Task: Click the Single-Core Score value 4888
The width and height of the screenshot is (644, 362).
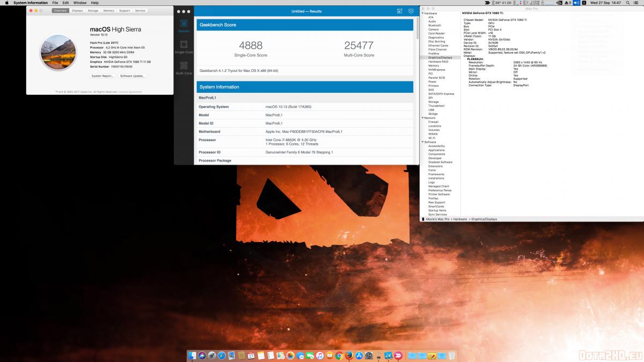Action: pyautogui.click(x=251, y=46)
